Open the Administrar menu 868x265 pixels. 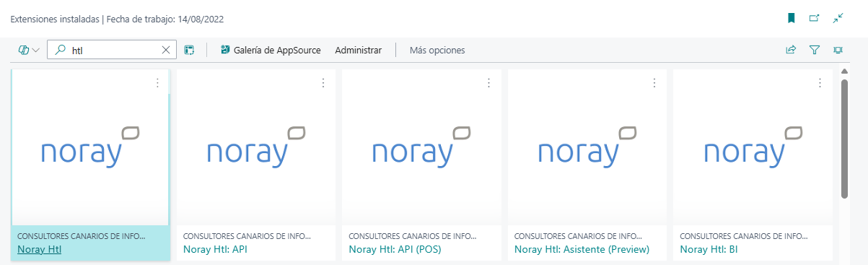tap(358, 50)
